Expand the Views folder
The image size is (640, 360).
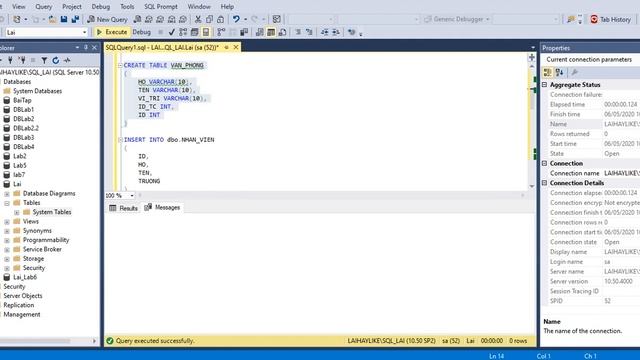[x=7, y=222]
